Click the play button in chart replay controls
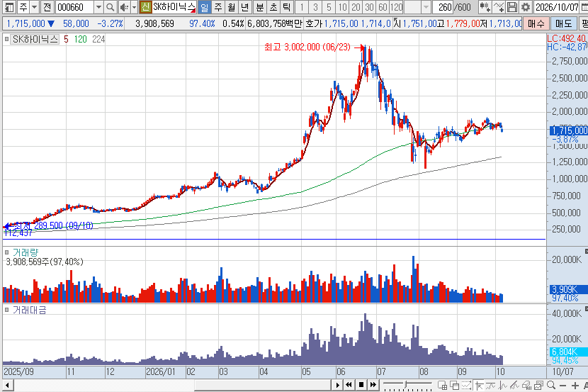 click(x=337, y=385)
